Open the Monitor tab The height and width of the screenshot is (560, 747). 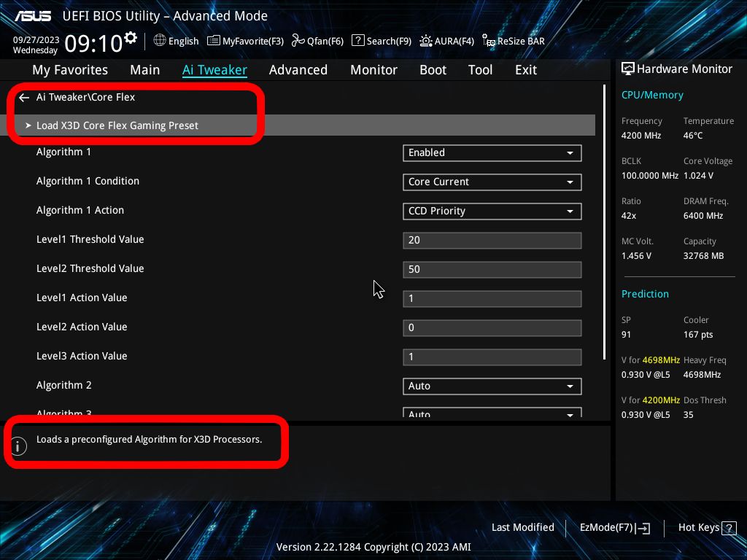click(374, 70)
